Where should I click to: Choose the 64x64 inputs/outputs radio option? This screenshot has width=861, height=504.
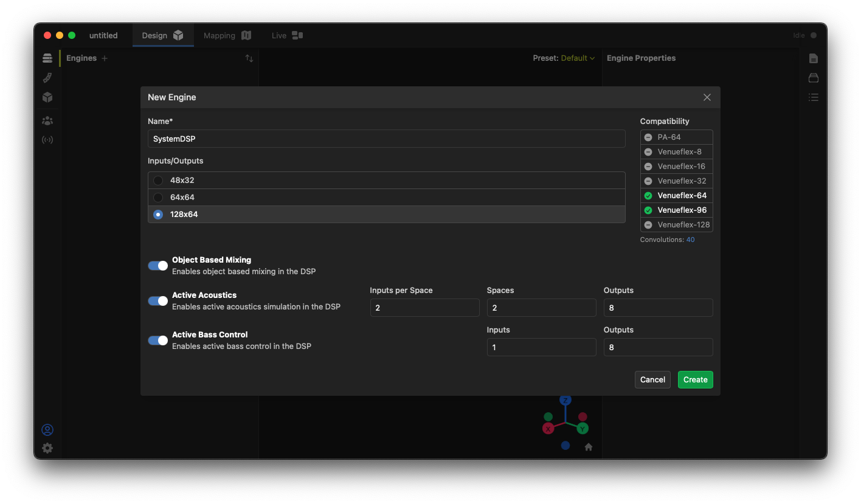[158, 198]
